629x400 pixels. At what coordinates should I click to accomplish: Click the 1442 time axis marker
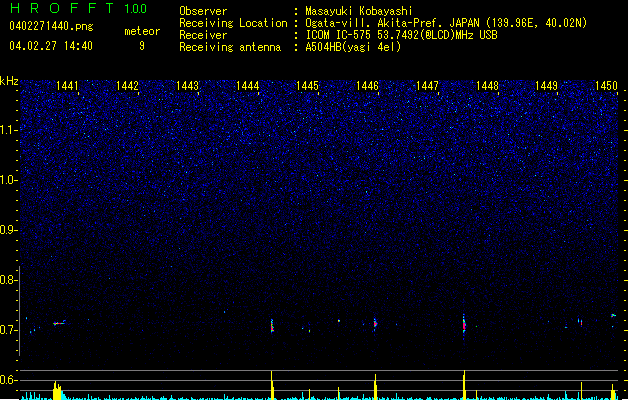[x=127, y=86]
